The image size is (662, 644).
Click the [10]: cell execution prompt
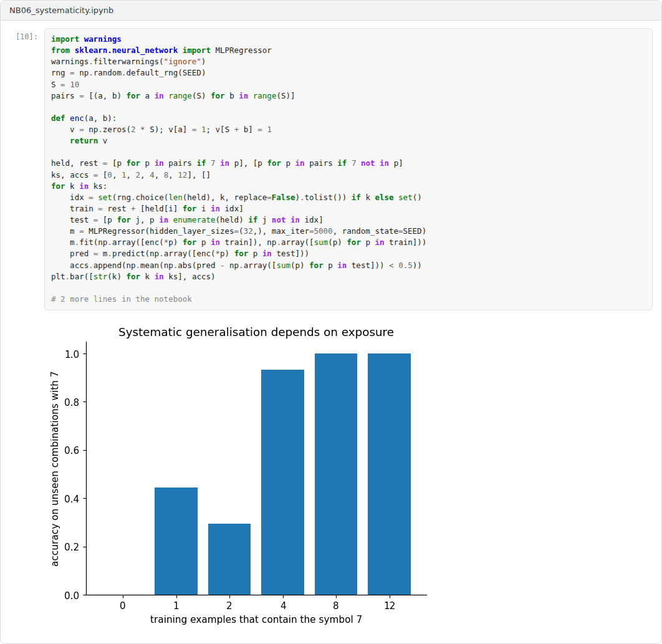(x=27, y=36)
